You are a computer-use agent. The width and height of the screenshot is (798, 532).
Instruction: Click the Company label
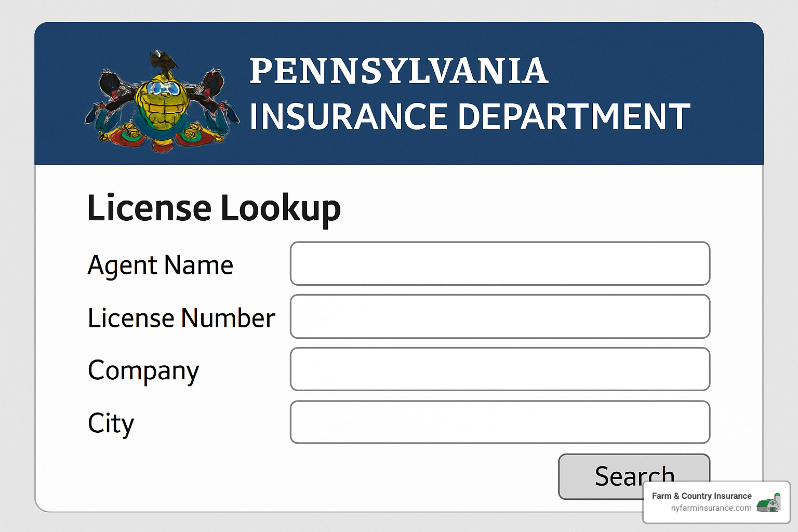143,370
